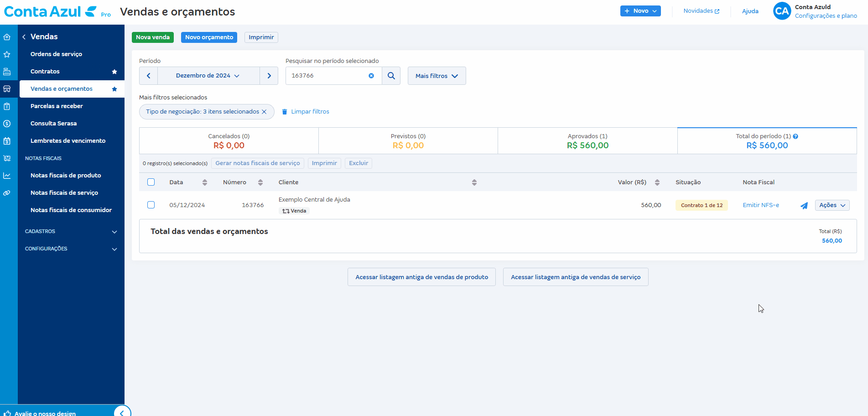Image resolution: width=868 pixels, height=416 pixels.
Task: Open the home icon in the left sidebar
Action: click(x=7, y=37)
